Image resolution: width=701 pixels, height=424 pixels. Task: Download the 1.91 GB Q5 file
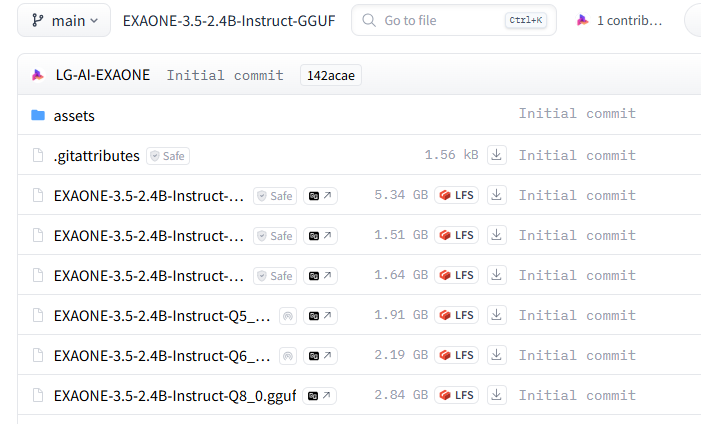pos(496,315)
